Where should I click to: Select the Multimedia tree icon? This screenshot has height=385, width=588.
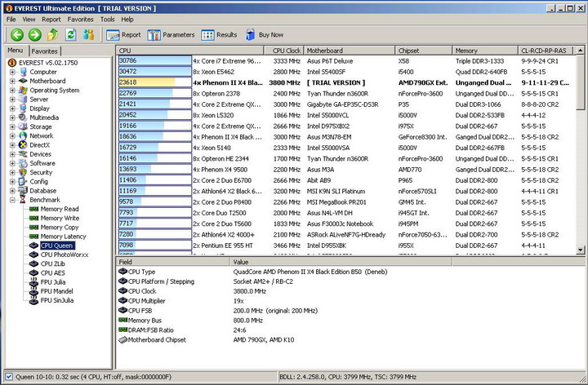(23, 117)
